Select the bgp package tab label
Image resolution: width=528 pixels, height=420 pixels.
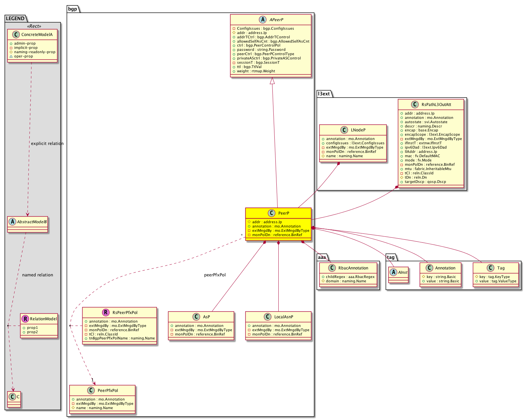tap(73, 9)
